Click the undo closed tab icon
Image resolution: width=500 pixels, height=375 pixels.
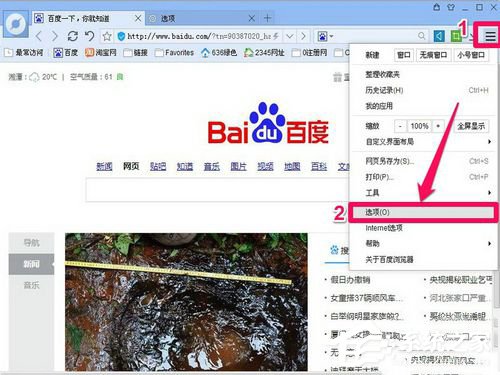click(x=89, y=36)
